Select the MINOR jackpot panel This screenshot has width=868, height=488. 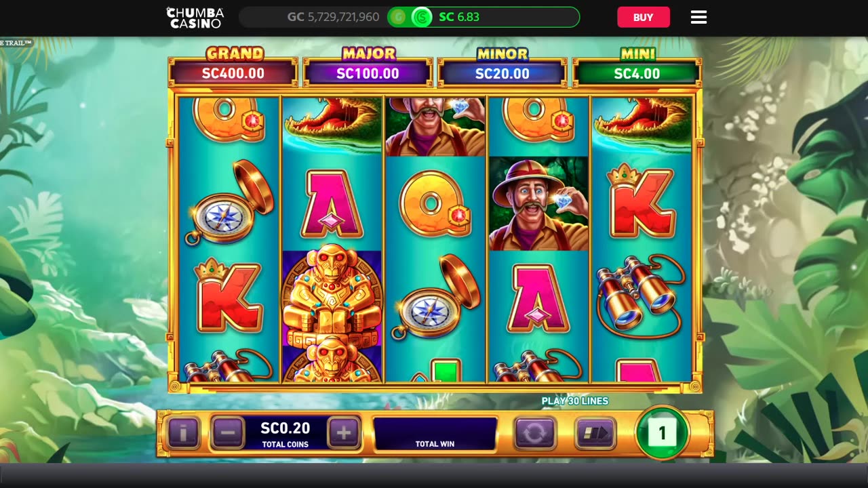pos(502,67)
